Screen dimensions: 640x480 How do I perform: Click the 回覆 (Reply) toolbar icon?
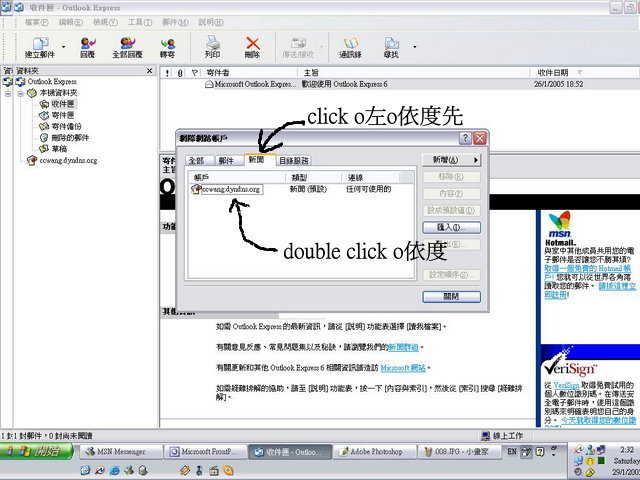click(x=88, y=45)
